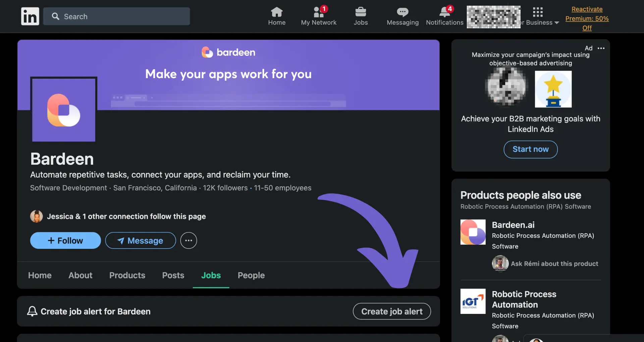Open the For Business grid icon
The image size is (644, 342).
[x=538, y=12]
